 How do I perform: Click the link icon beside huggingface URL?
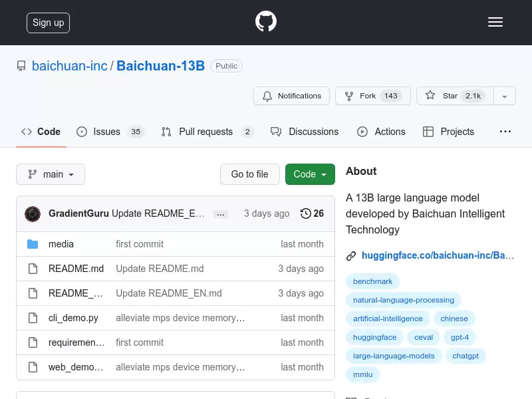point(351,255)
